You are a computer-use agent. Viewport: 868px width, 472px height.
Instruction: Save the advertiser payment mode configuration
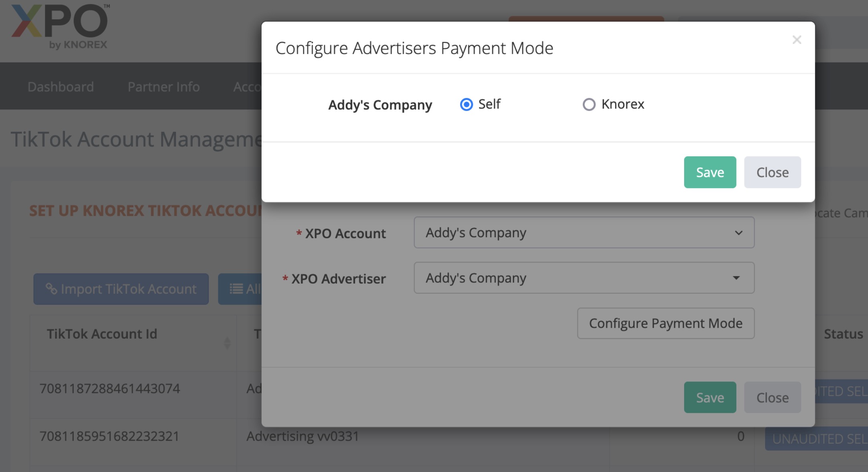710,172
